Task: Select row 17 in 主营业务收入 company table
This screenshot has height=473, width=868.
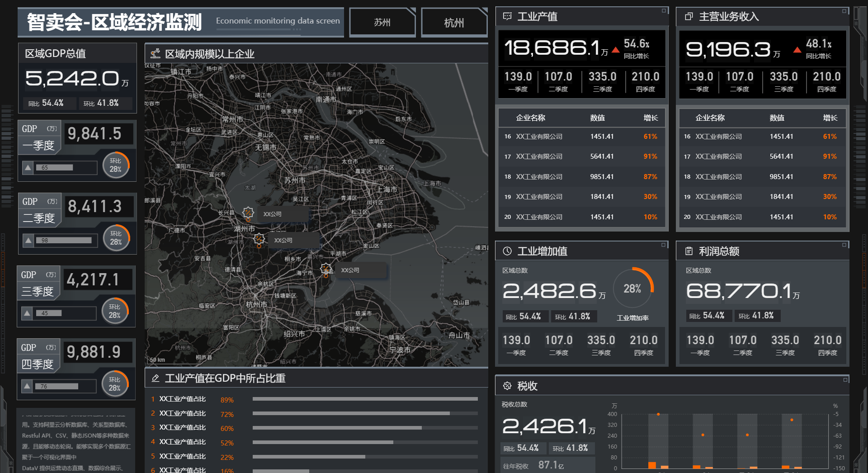Action: [762, 156]
